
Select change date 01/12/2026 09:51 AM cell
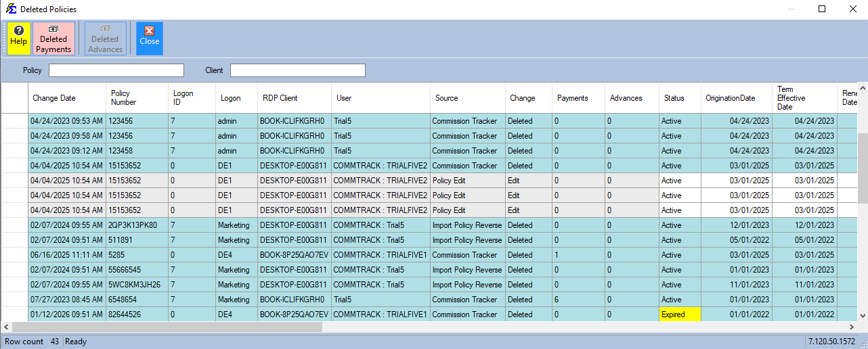(x=66, y=315)
